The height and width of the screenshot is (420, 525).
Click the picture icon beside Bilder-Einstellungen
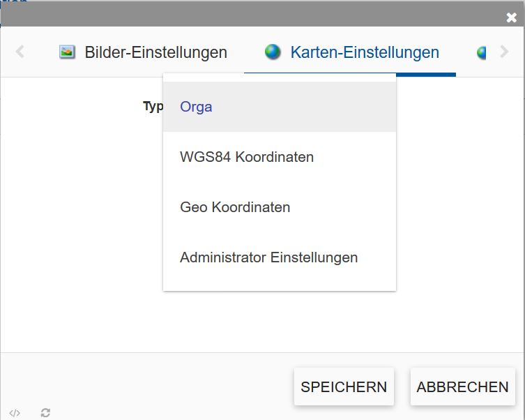point(67,52)
